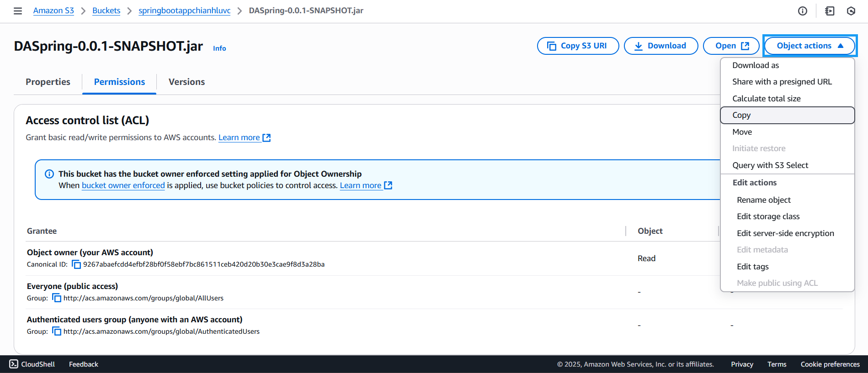Open the springbootappchianhluvc bucket breadcrumb

tap(185, 11)
